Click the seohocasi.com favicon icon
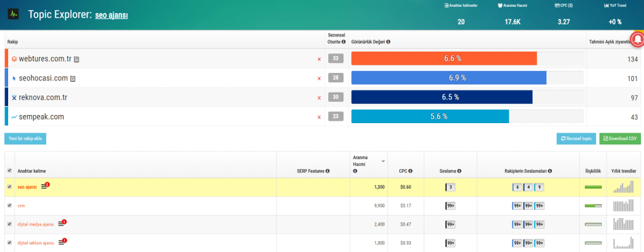The height and width of the screenshot is (252, 644). pyautogui.click(x=14, y=79)
